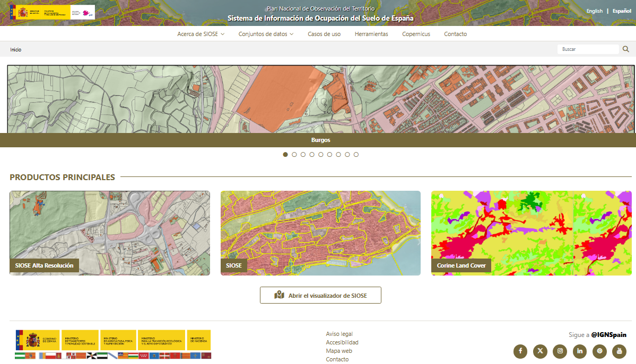Visit the Instagram page icon

tap(560, 351)
